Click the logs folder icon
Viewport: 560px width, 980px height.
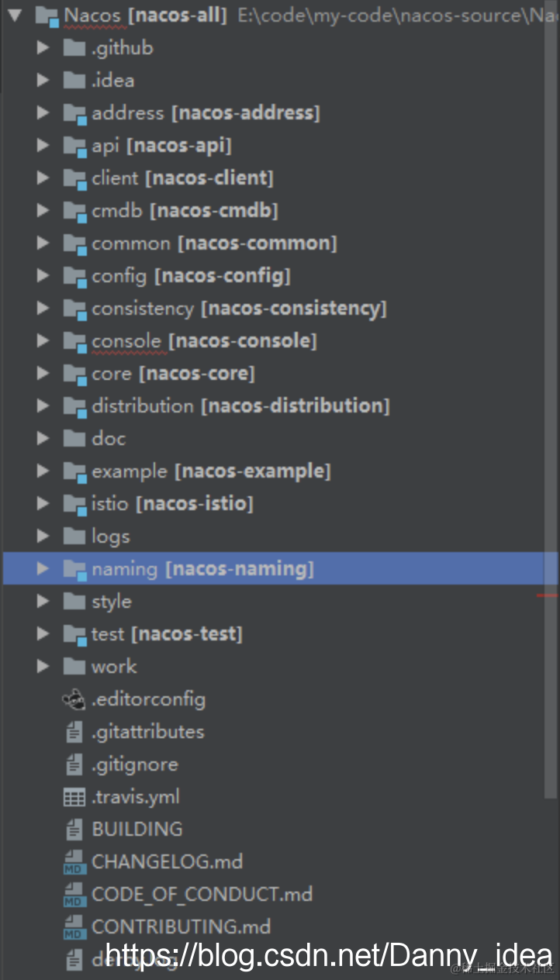(x=74, y=536)
